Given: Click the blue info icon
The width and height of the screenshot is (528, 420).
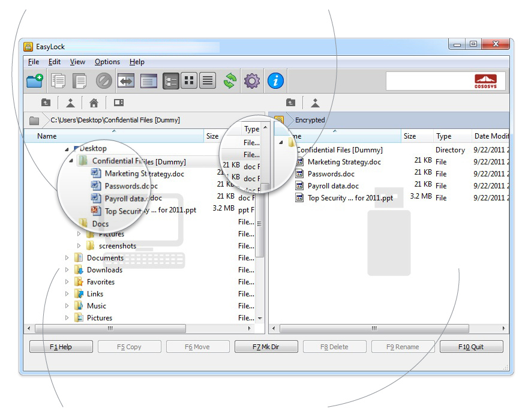Looking at the screenshot, I should click(x=275, y=80).
